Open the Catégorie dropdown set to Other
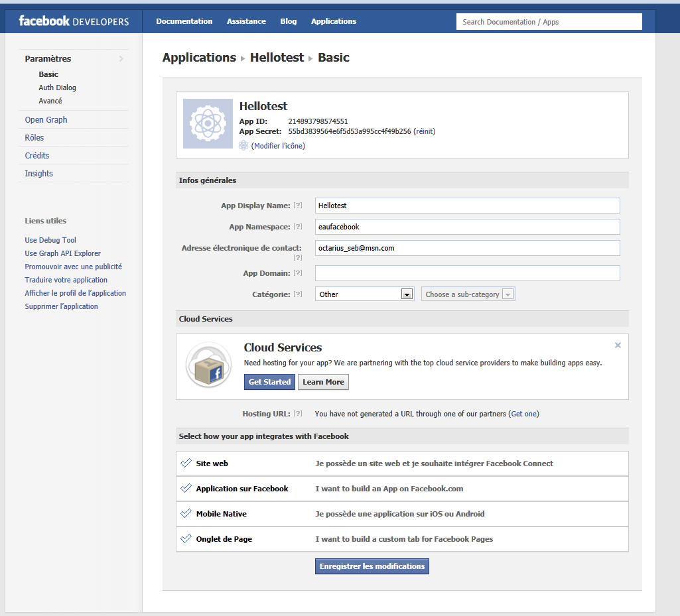 (365, 294)
